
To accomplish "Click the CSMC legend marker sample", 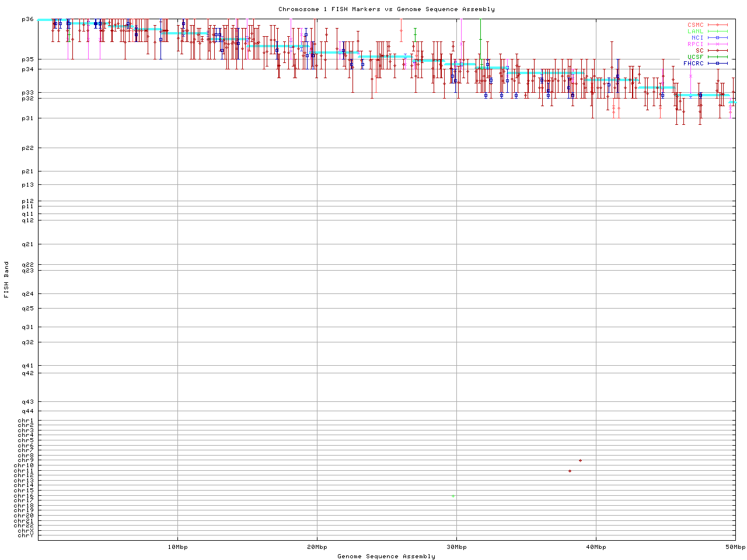I will (717, 25).
